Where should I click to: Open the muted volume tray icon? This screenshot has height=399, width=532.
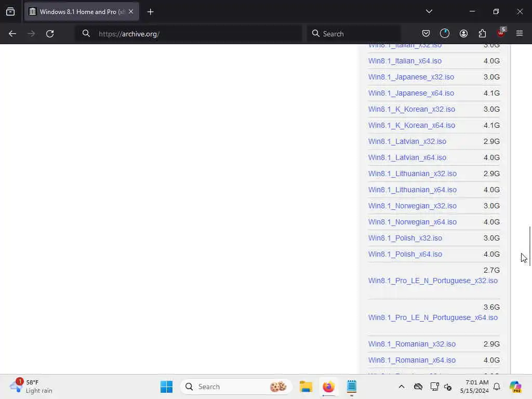[448, 387]
